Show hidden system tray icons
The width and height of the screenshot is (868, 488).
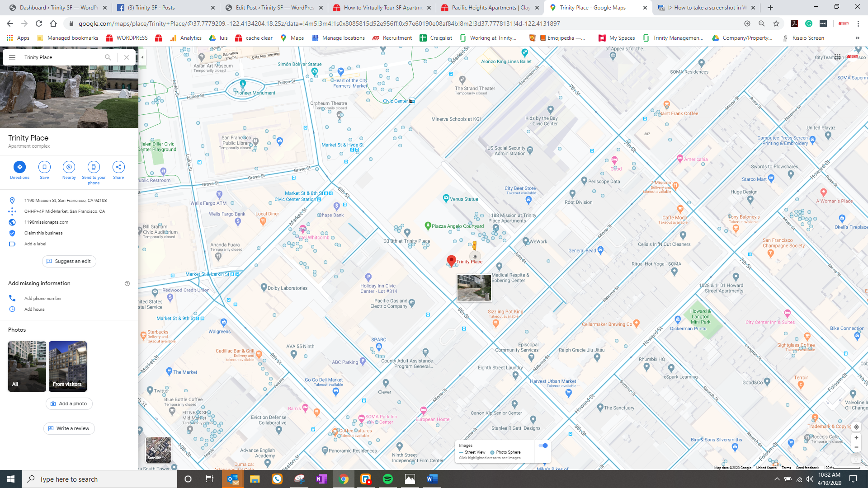click(777, 479)
